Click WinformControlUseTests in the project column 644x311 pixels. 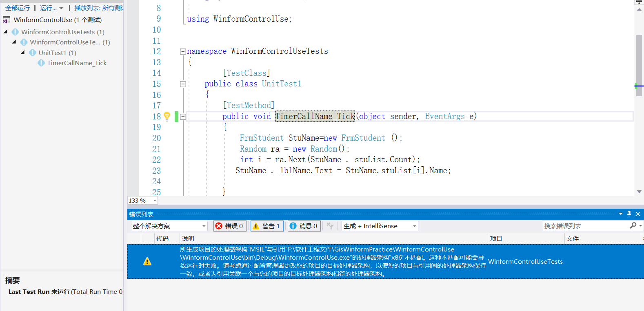pos(525,262)
